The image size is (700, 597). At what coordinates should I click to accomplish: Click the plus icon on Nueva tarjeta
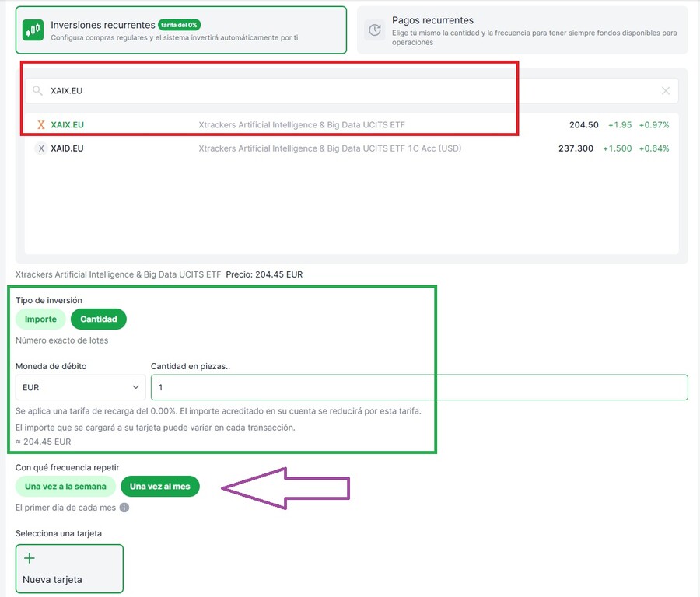pyautogui.click(x=30, y=557)
